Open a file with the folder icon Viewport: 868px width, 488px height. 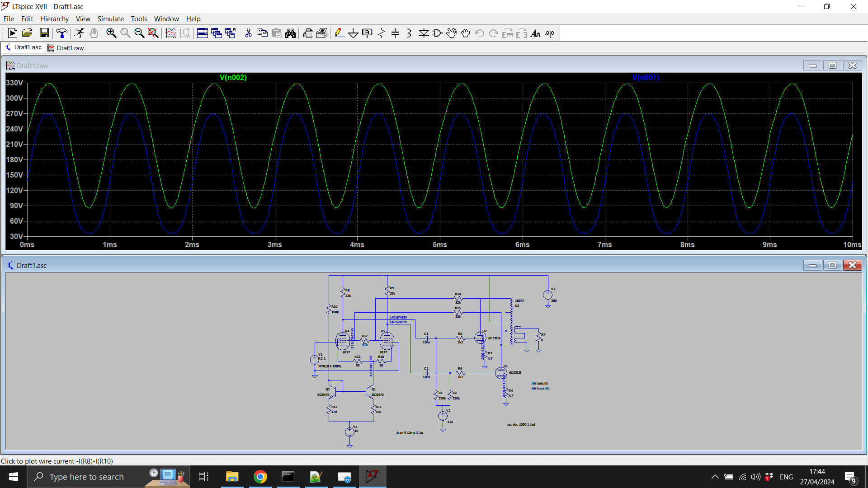point(27,33)
